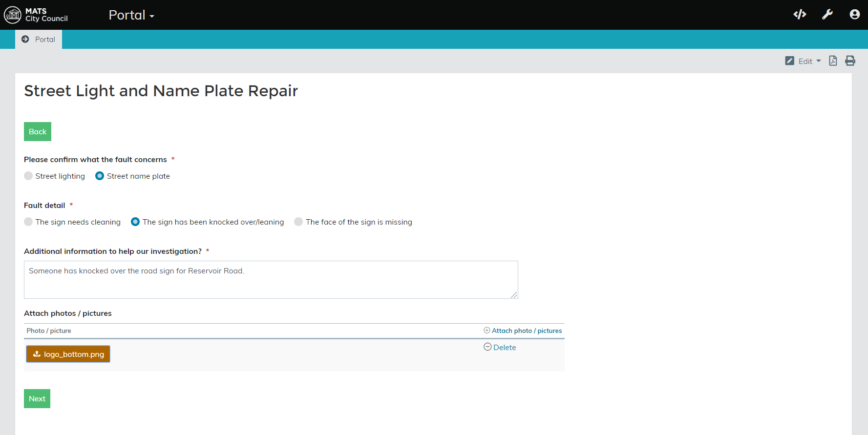Choose 'The sign needs cleaning'
Image resolution: width=868 pixels, height=435 pixels.
coord(29,222)
